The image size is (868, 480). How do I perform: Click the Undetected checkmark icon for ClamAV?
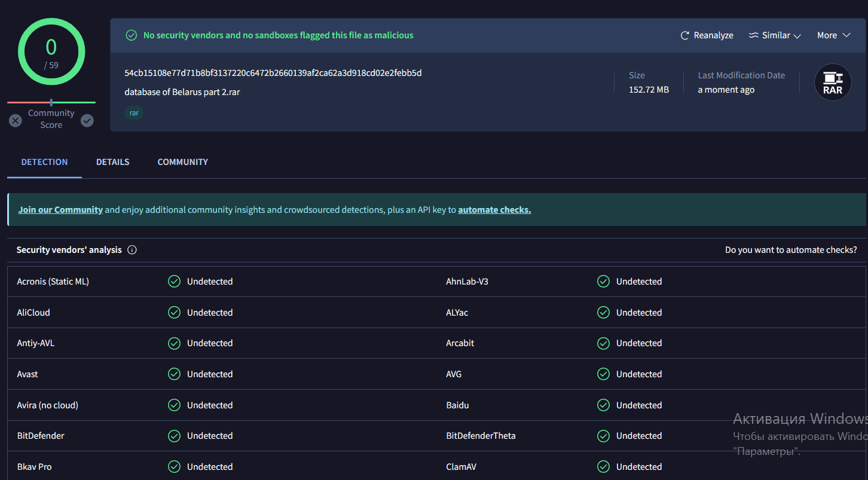tap(603, 467)
